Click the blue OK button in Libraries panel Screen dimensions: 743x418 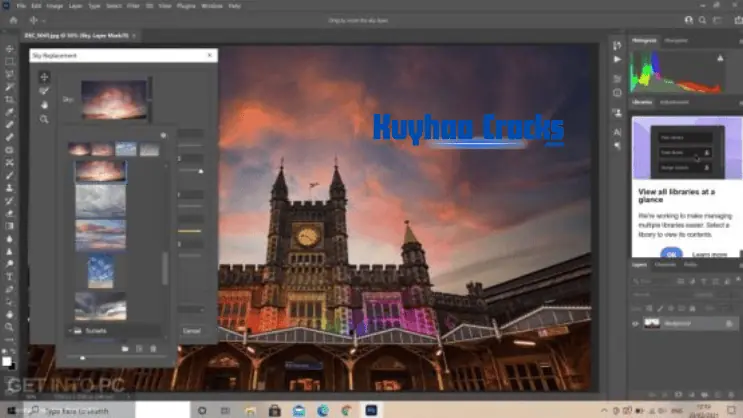coord(671,254)
